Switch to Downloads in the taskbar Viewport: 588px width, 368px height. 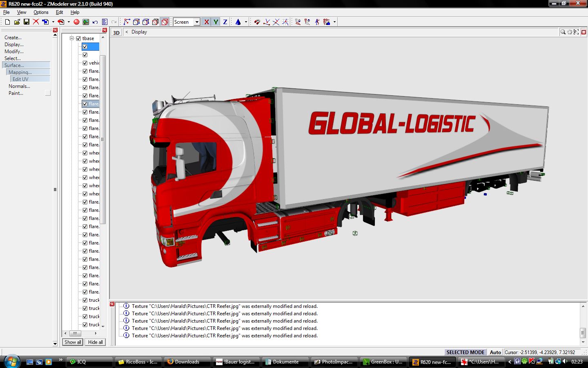point(187,362)
